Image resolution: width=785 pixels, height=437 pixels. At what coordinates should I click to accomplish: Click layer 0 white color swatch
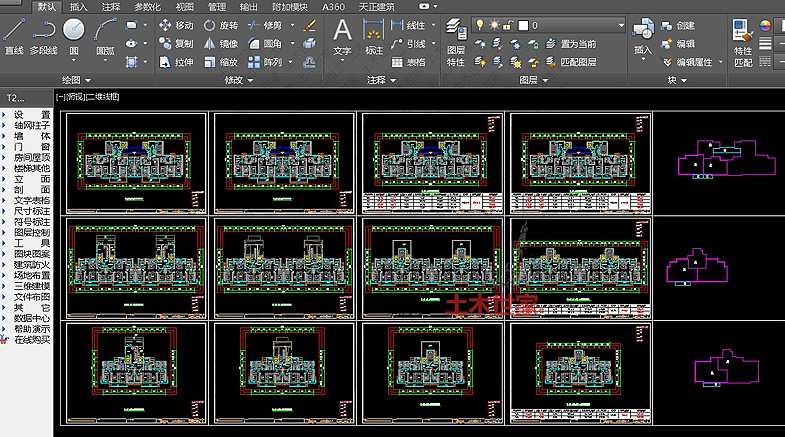point(523,25)
